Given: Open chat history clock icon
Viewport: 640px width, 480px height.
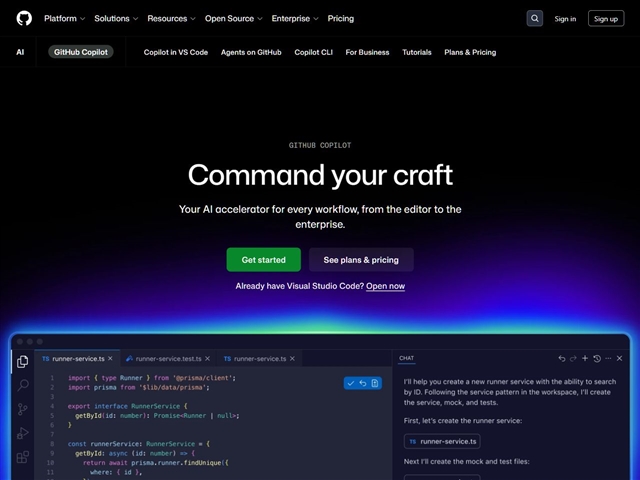Looking at the screenshot, I should [x=597, y=358].
